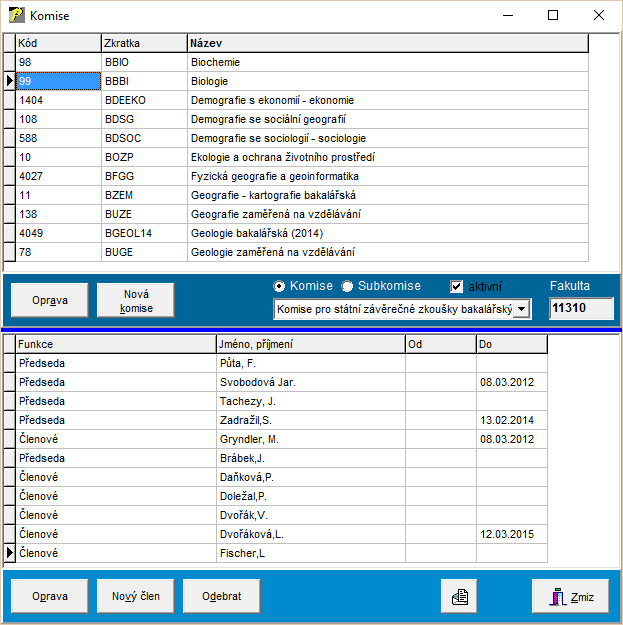Click the Zkratka column header

click(143, 44)
